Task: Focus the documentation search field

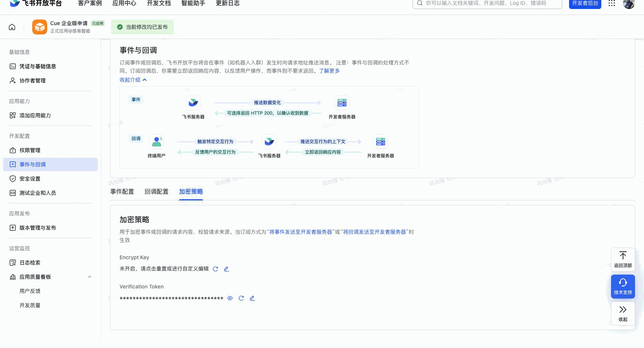Action: pos(487,3)
